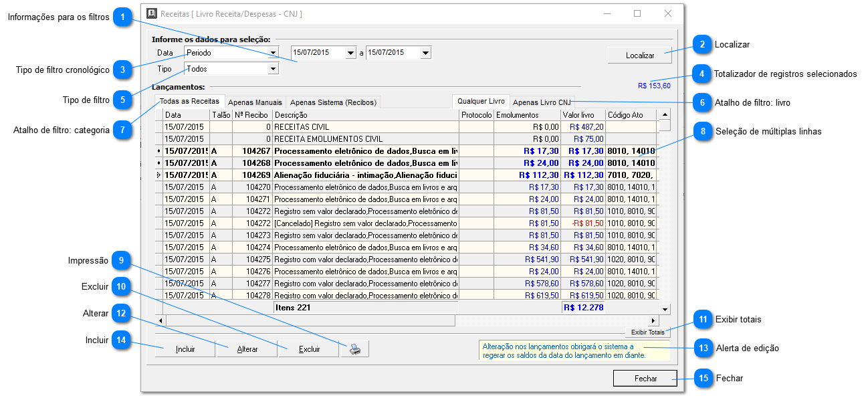Click the Descrição column header
Viewport: 868px width, 398px height.
coord(364,115)
